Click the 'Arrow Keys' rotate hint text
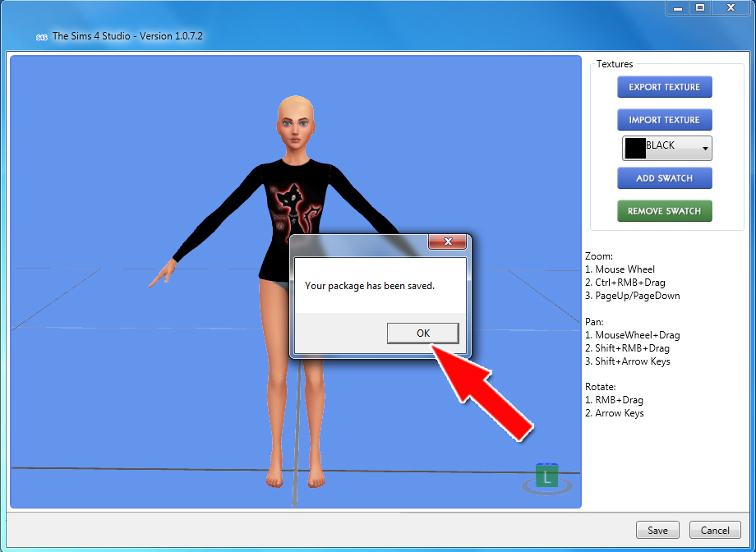 coord(620,413)
